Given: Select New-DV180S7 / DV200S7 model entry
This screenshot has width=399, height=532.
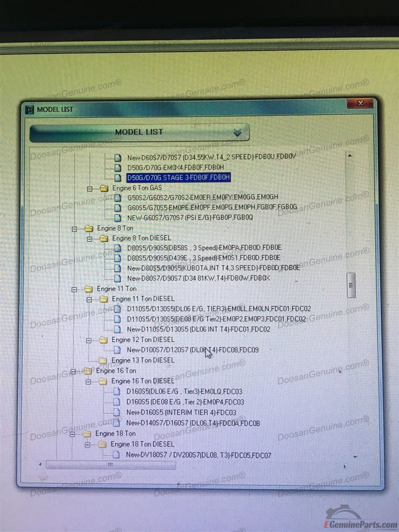Looking at the screenshot, I should pos(199,455).
